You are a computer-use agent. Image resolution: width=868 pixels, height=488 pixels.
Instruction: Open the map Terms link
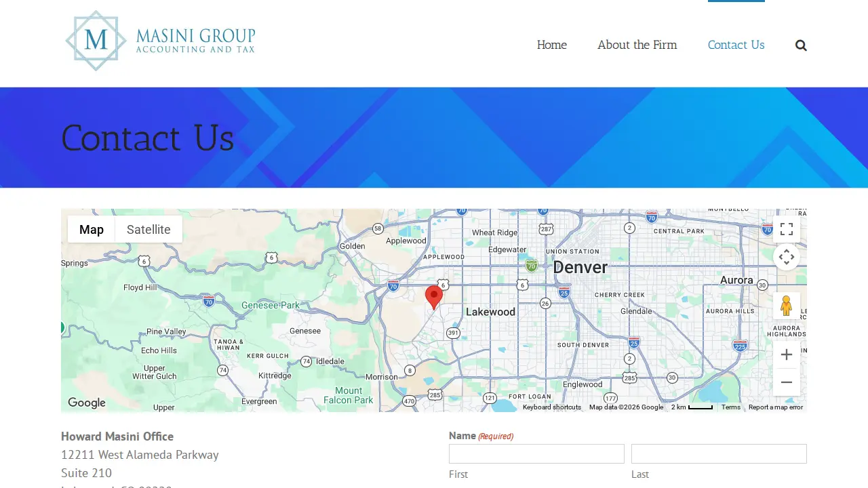coord(731,407)
